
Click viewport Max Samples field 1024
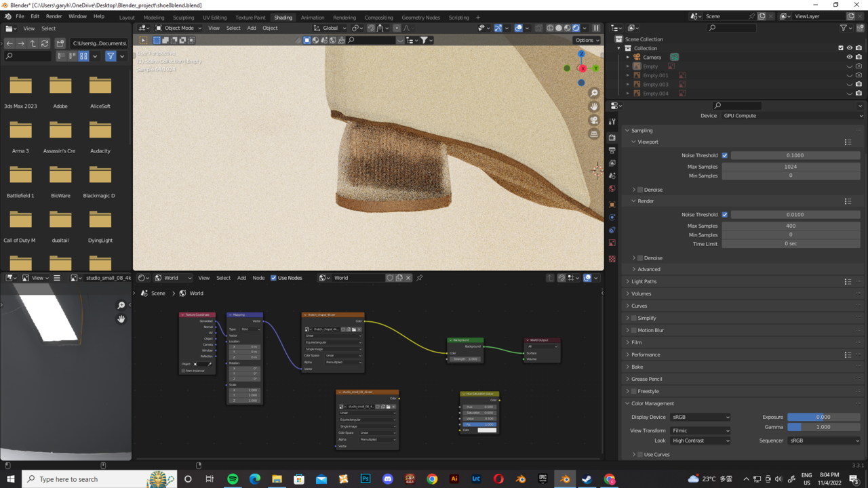pos(791,167)
